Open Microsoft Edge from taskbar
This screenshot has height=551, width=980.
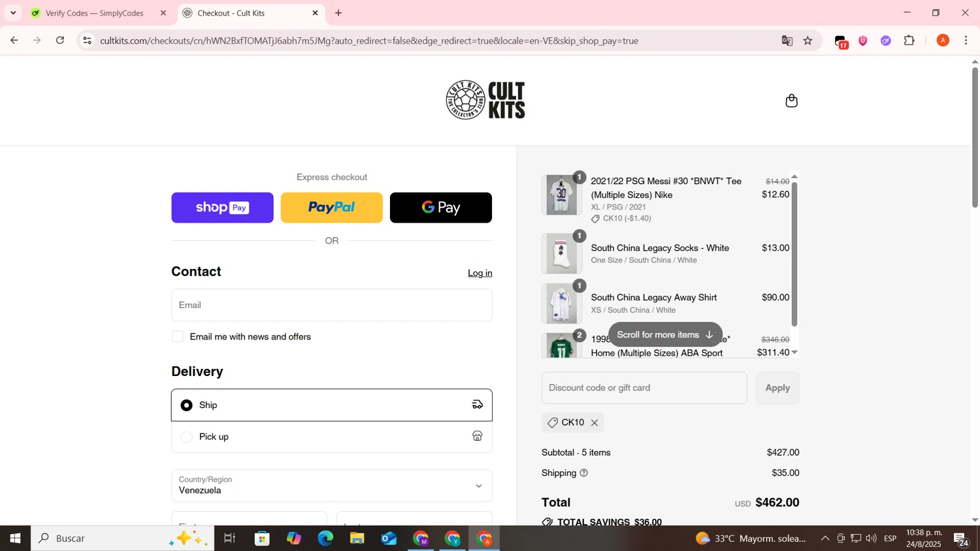click(x=325, y=539)
